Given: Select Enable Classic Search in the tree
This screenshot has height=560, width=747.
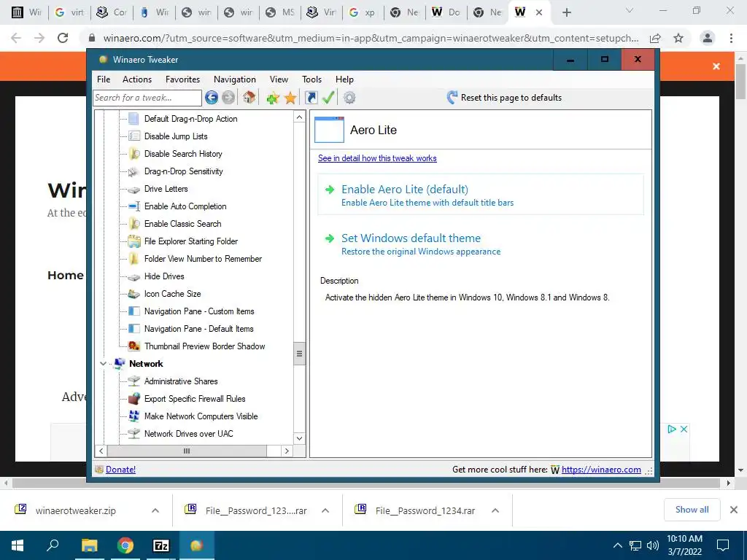Looking at the screenshot, I should coord(183,224).
